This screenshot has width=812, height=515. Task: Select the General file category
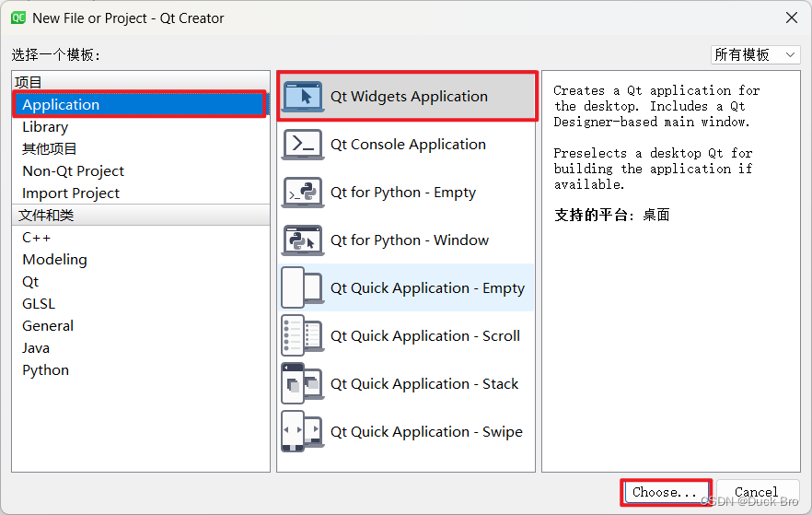(x=140, y=326)
